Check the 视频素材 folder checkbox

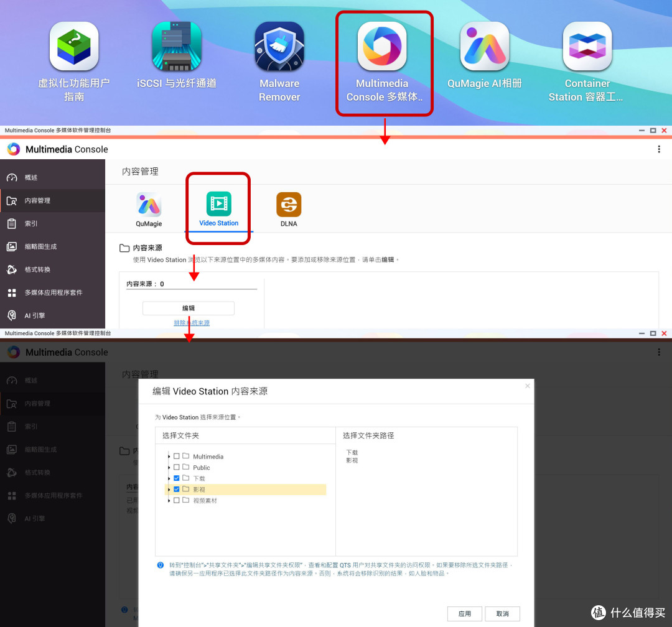177,500
